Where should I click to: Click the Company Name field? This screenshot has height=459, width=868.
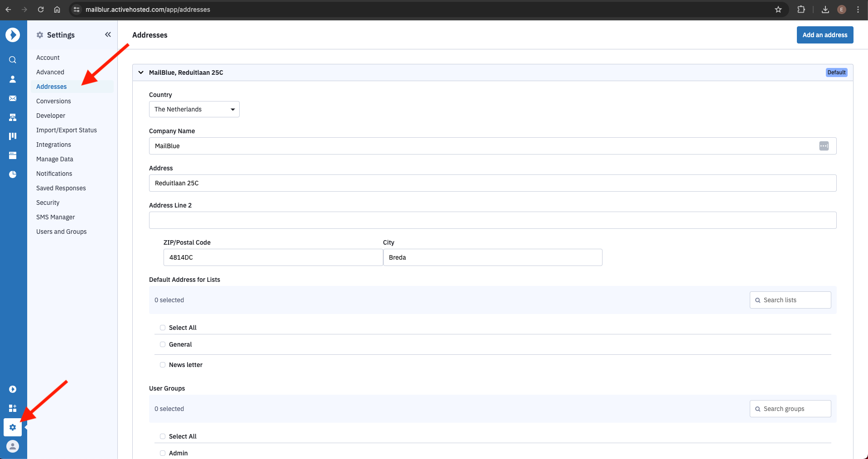pyautogui.click(x=493, y=146)
